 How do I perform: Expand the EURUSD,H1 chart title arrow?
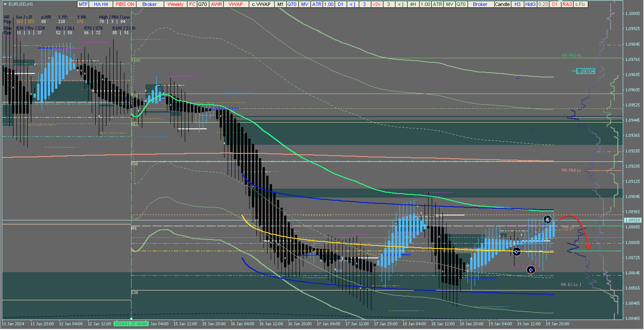pyautogui.click(x=5, y=4)
